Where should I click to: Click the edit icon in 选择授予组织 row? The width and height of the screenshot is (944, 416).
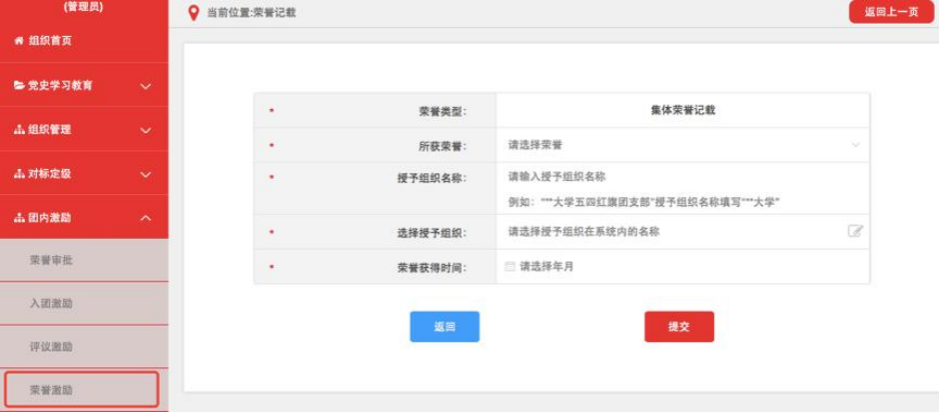[855, 231]
